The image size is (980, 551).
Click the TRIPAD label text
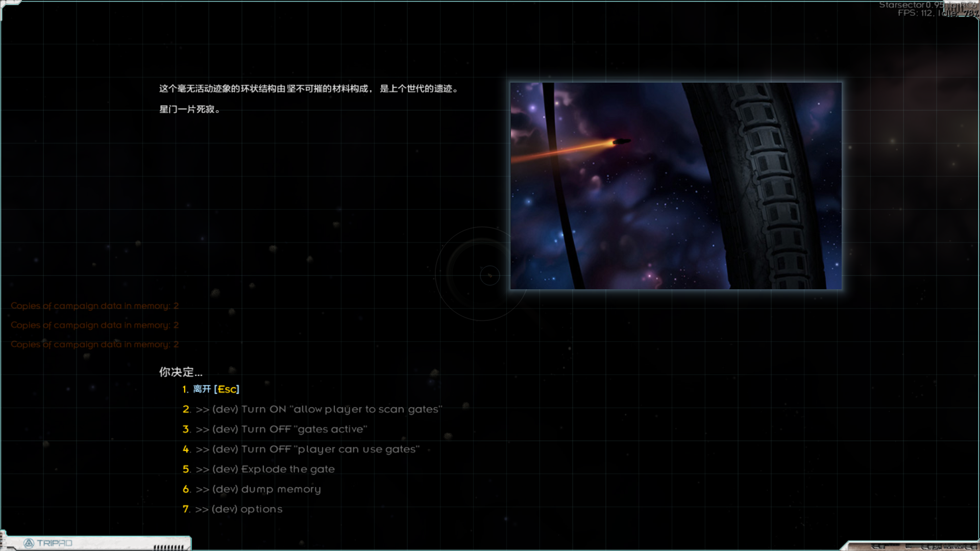click(x=55, y=543)
